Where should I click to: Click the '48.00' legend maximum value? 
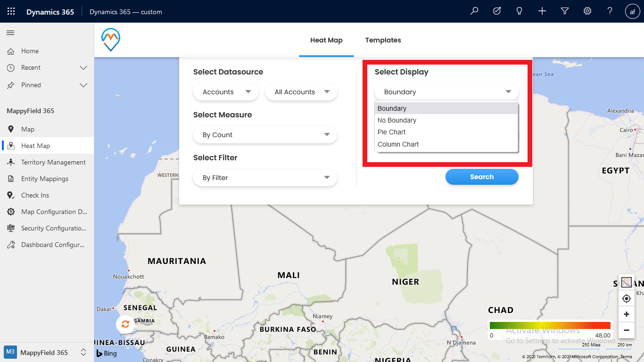(603, 336)
